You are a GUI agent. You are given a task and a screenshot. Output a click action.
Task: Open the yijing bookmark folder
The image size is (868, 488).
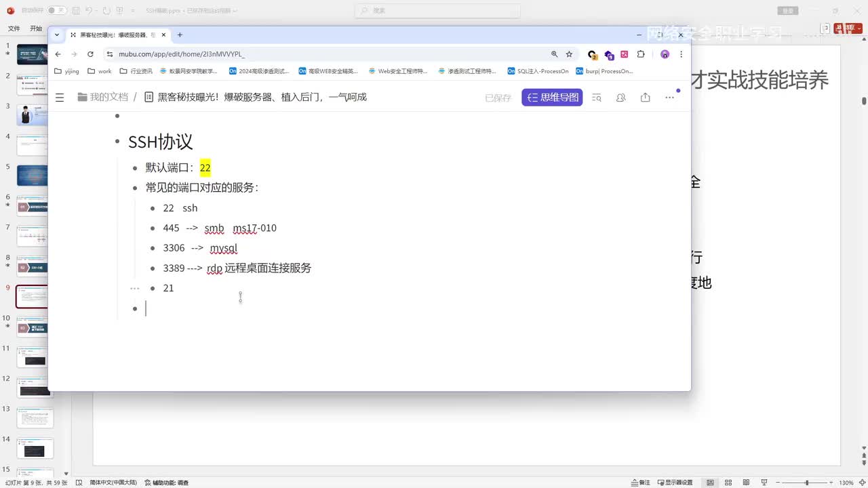coord(66,71)
